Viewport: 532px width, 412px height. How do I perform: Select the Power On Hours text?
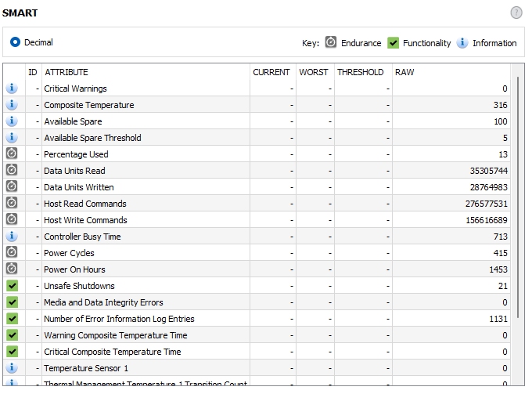pyautogui.click(x=74, y=269)
